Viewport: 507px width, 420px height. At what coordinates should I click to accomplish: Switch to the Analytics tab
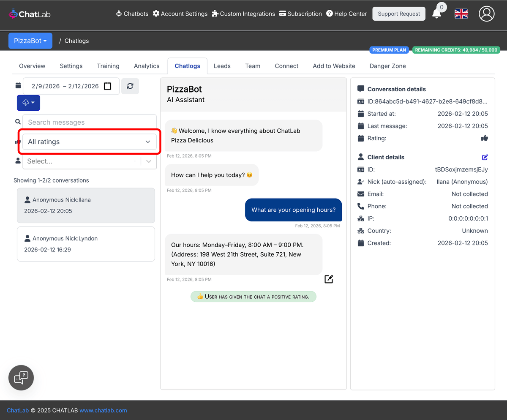tap(147, 66)
